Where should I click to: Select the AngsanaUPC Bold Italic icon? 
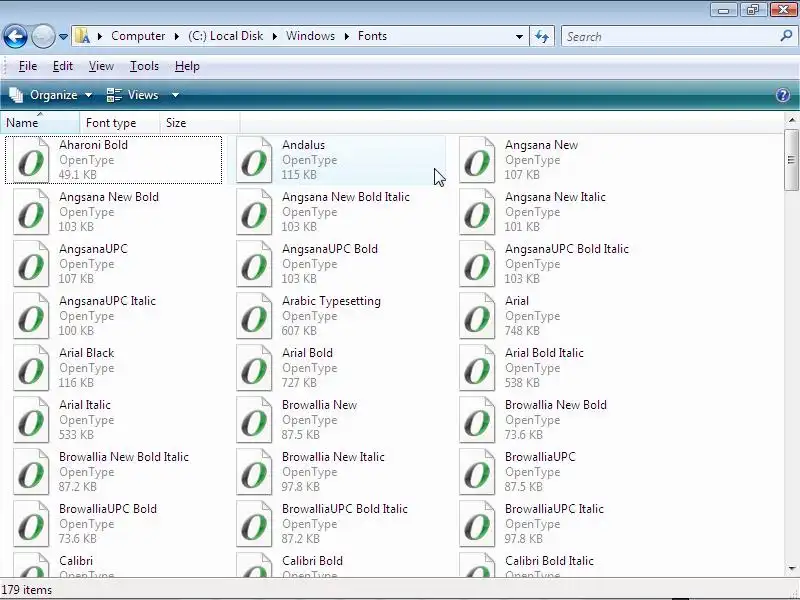pos(477,264)
